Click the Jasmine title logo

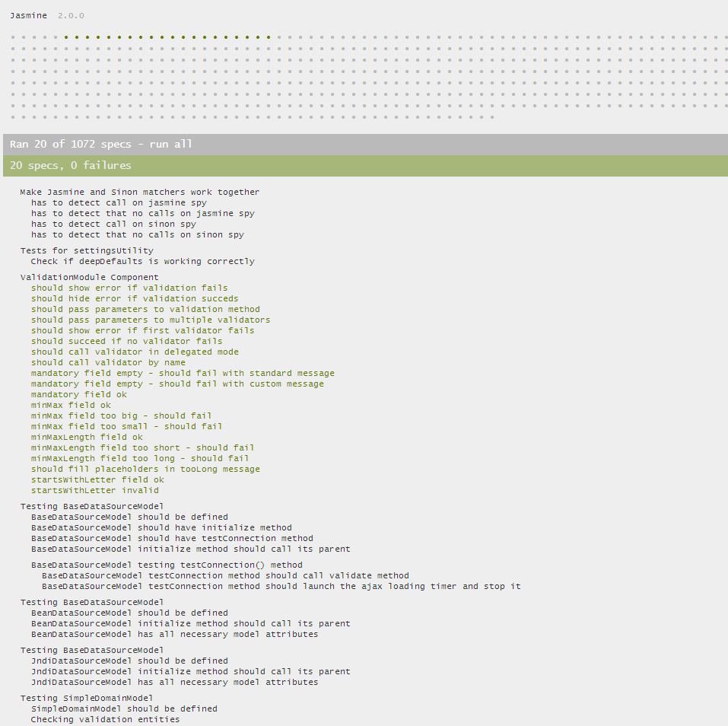coord(29,15)
